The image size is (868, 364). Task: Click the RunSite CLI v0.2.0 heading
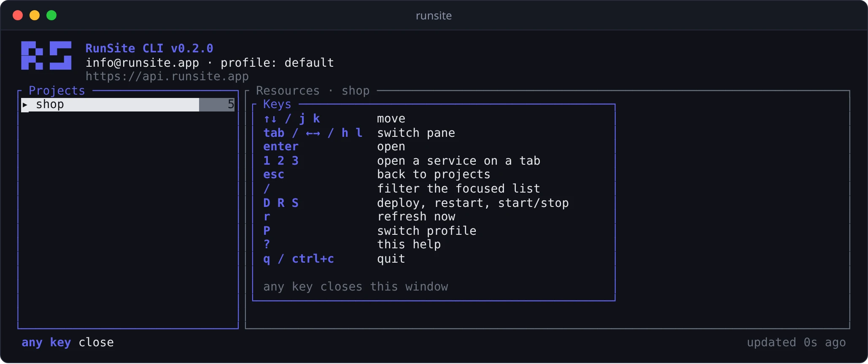pos(149,48)
